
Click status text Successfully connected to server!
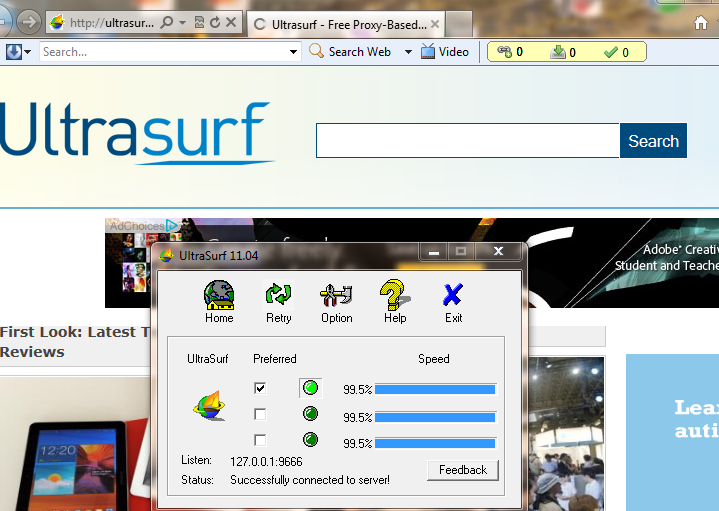tap(310, 480)
